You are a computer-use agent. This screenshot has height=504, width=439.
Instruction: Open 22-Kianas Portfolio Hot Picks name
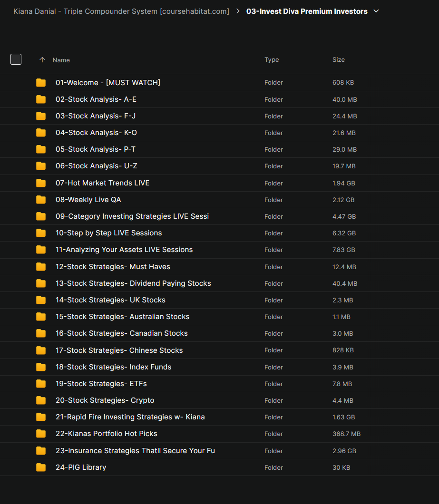107,434
